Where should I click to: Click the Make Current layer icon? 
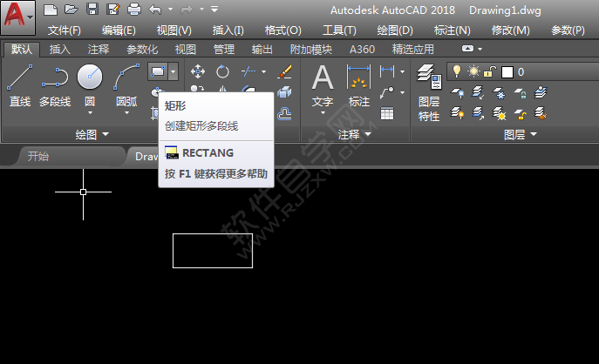tap(541, 92)
